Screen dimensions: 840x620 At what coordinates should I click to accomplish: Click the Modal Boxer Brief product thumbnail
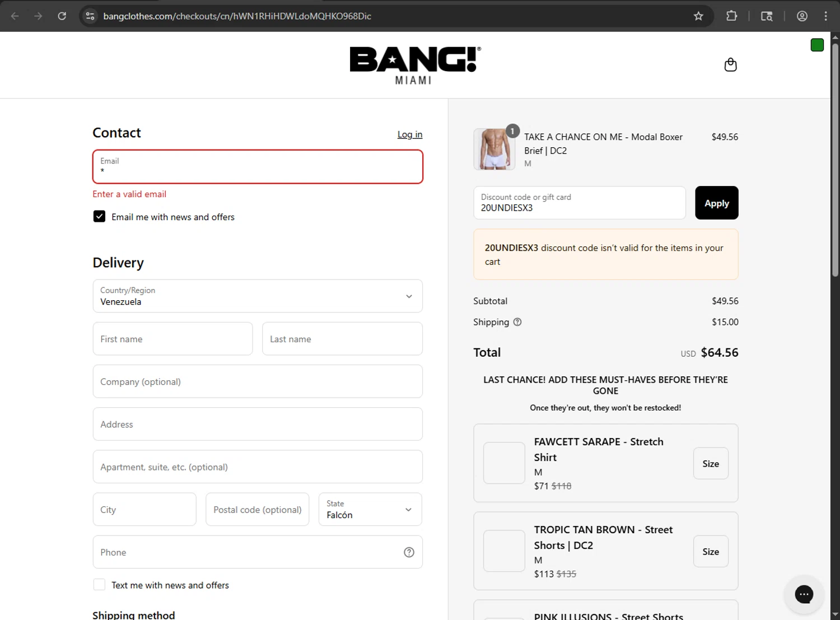click(494, 149)
